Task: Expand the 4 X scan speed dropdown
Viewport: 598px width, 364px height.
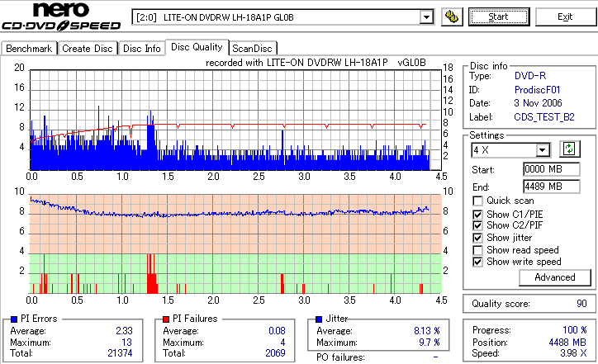Action: coord(542,150)
